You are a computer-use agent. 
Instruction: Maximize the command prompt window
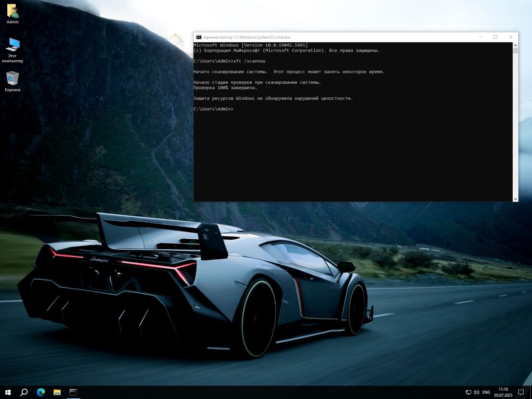click(495, 37)
